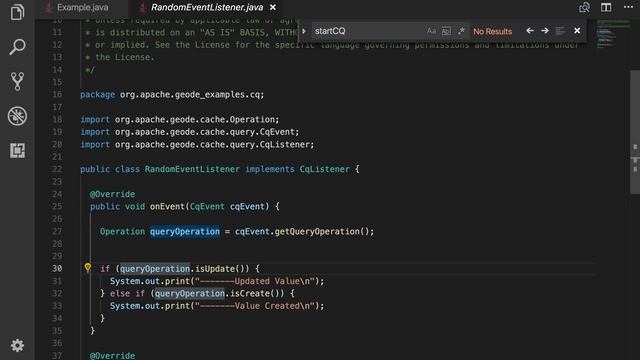
Task: Open the Manage gear menu
Action: click(x=17, y=345)
